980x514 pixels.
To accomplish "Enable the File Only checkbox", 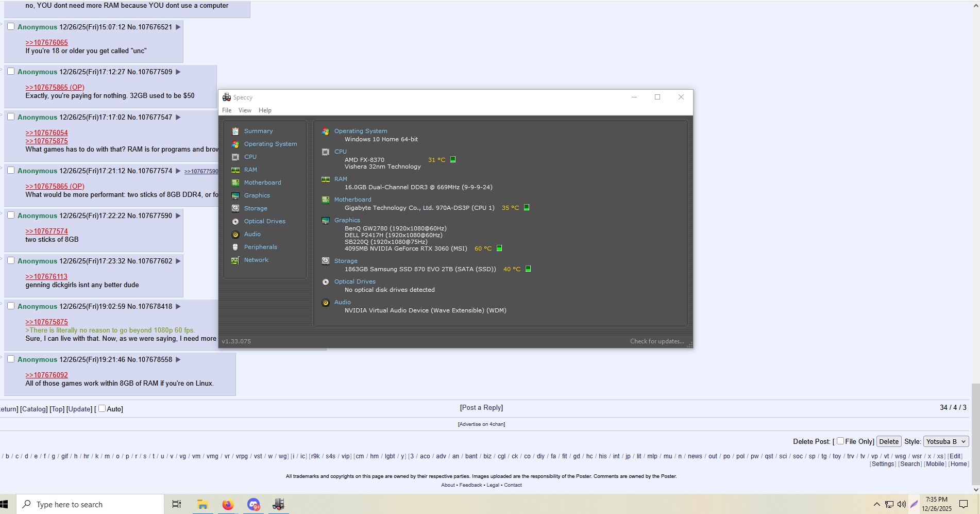I will [840, 441].
